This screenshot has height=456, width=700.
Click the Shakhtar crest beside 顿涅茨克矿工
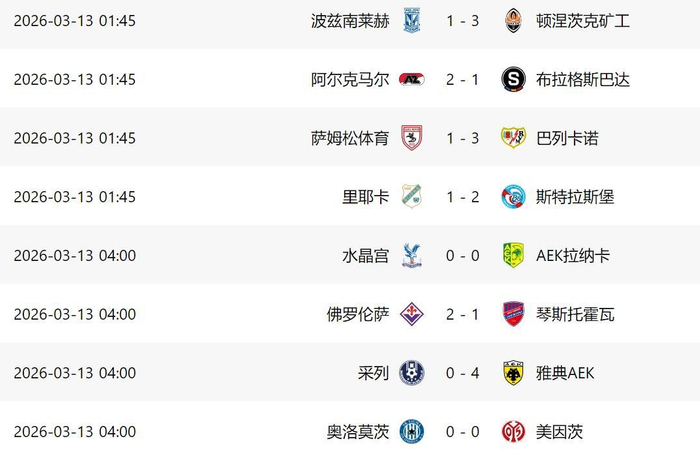tap(513, 20)
